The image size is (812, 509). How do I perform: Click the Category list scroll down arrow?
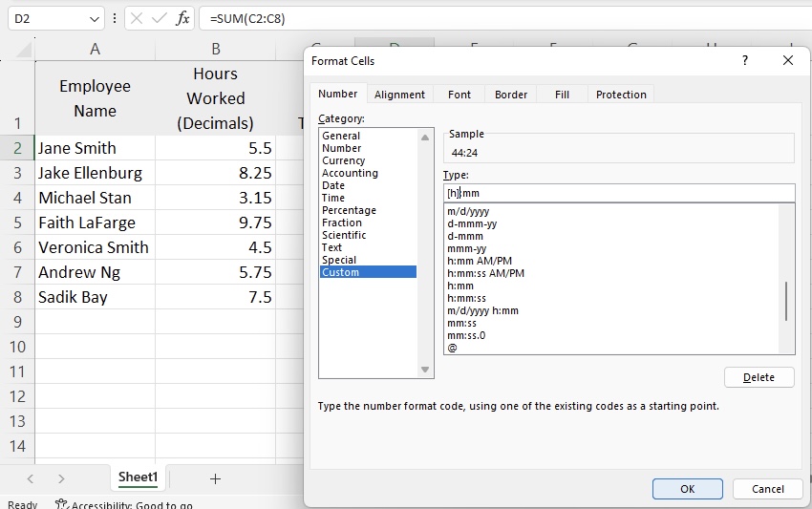click(x=425, y=370)
